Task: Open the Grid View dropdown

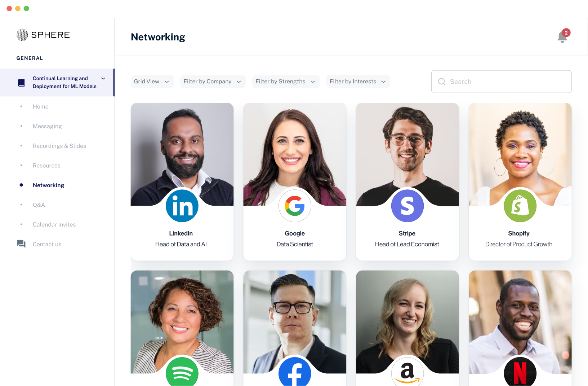Action: click(x=152, y=82)
